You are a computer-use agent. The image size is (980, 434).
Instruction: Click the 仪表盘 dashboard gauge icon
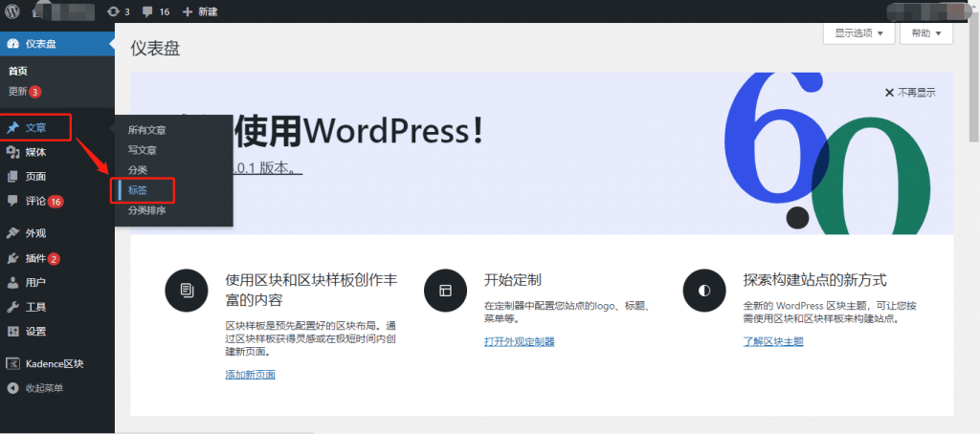(13, 44)
